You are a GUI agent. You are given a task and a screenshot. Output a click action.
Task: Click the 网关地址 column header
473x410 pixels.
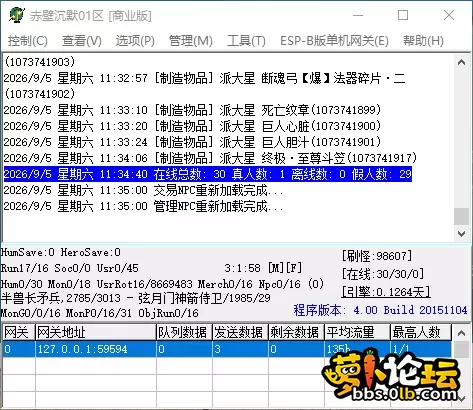tap(96, 332)
